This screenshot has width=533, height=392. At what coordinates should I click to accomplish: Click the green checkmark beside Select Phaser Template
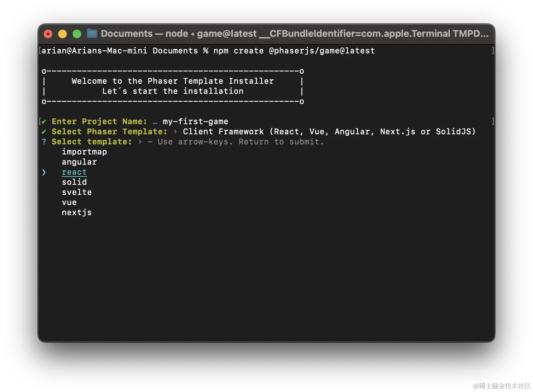point(44,132)
